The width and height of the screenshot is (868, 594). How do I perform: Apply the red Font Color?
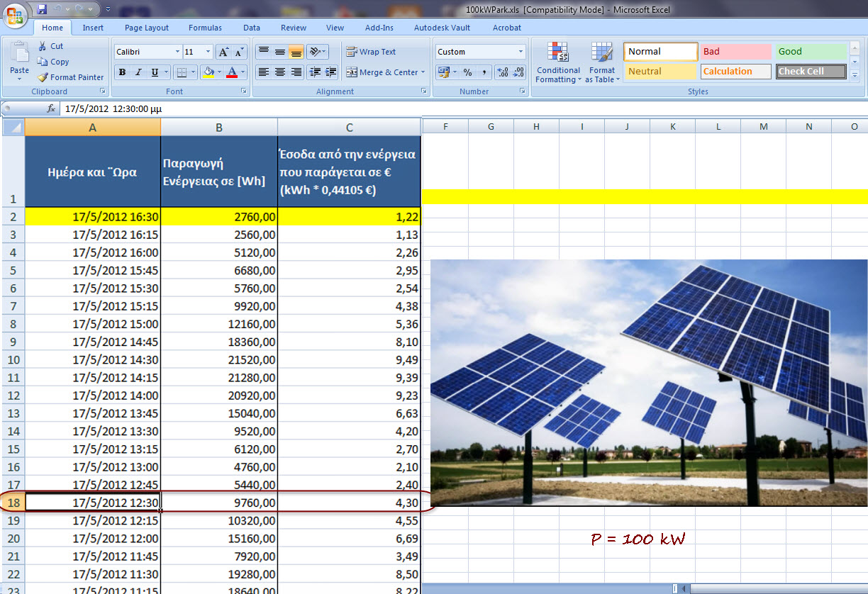[x=232, y=72]
